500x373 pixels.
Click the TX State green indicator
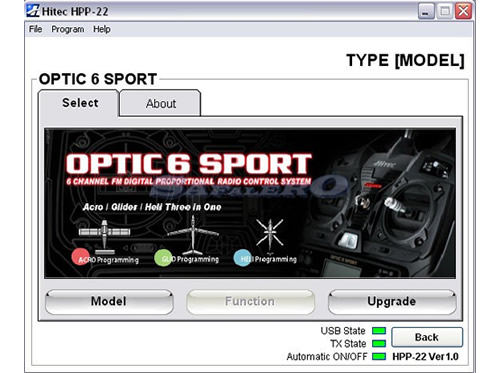pyautogui.click(x=379, y=343)
